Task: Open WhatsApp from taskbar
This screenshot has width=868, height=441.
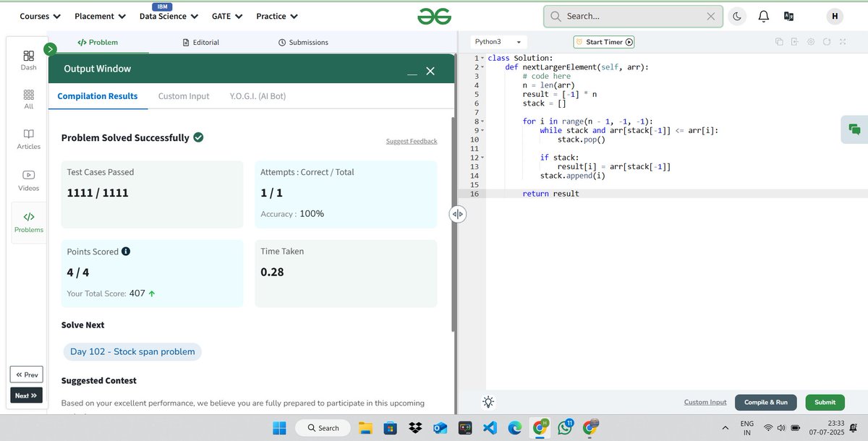Action: [564, 428]
